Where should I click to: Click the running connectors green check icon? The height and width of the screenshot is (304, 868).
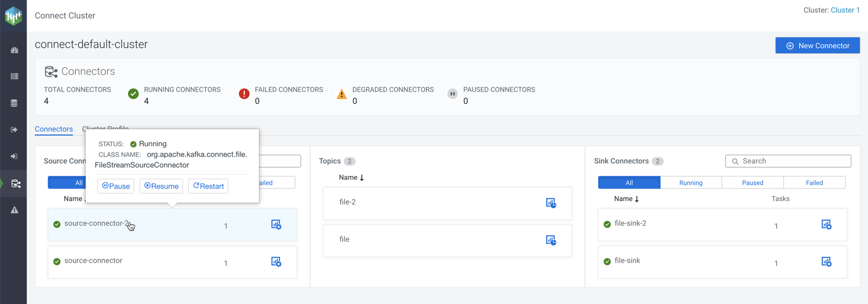click(133, 94)
